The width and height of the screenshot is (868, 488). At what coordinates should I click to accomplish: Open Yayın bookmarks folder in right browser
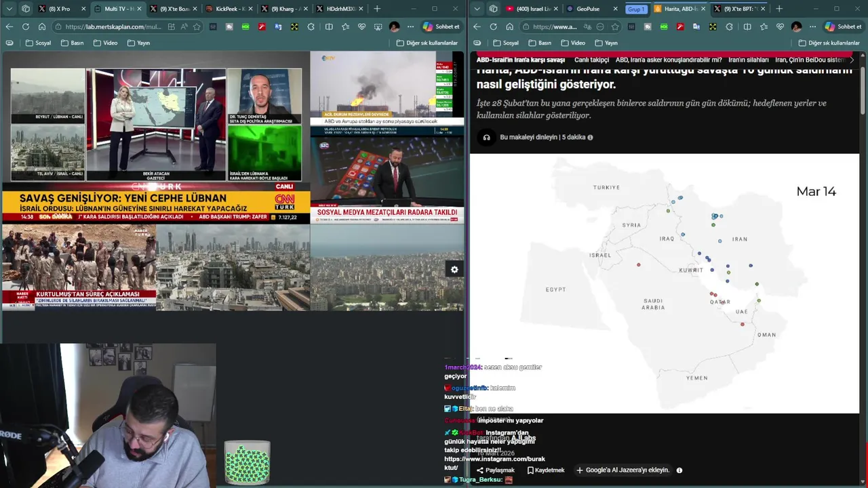(606, 43)
